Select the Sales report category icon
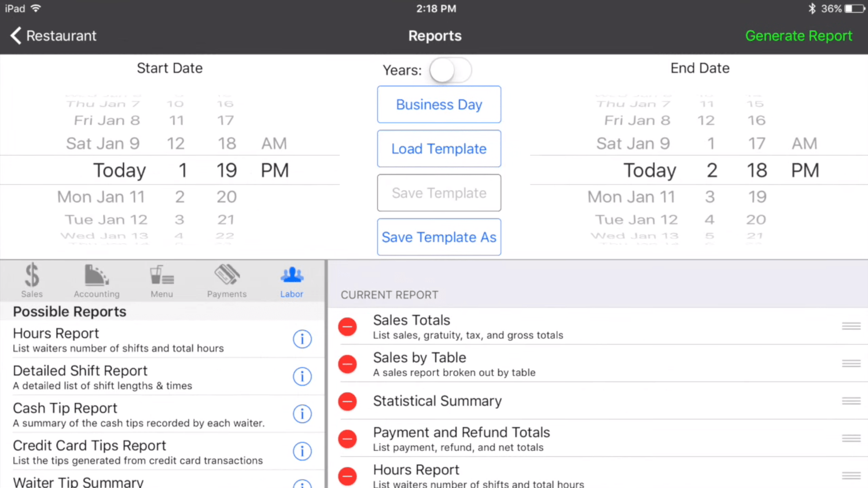Viewport: 868px width, 488px height. (x=32, y=281)
